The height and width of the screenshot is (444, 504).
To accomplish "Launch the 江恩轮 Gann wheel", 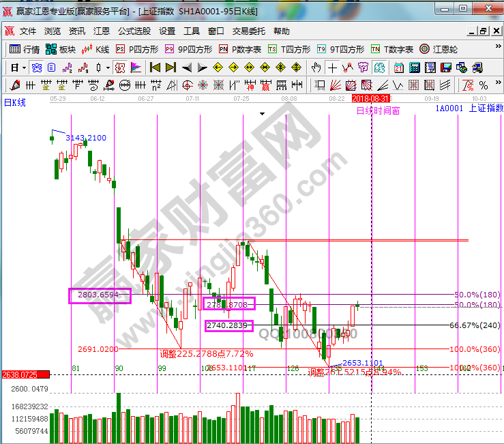I will [439, 49].
